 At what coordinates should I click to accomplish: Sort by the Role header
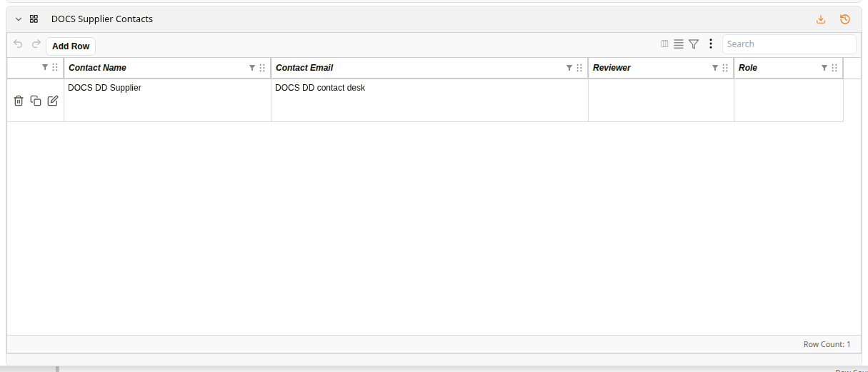[748, 68]
